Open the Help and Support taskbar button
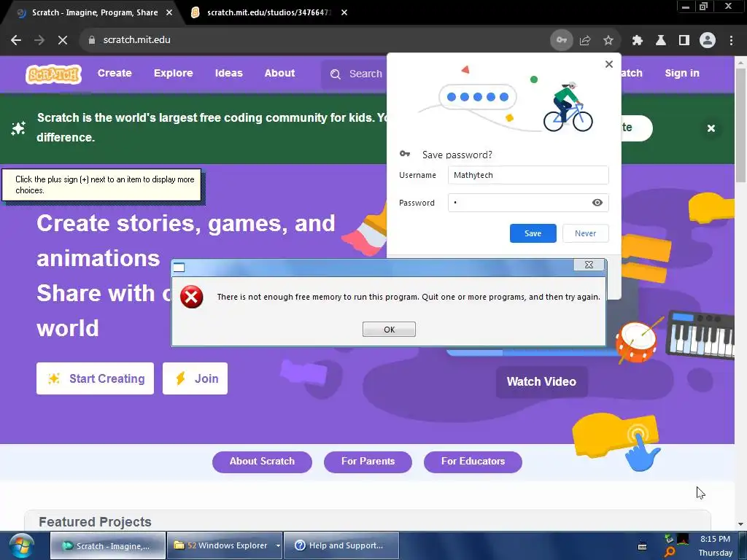Viewport: 747px width, 560px height. coord(341,545)
